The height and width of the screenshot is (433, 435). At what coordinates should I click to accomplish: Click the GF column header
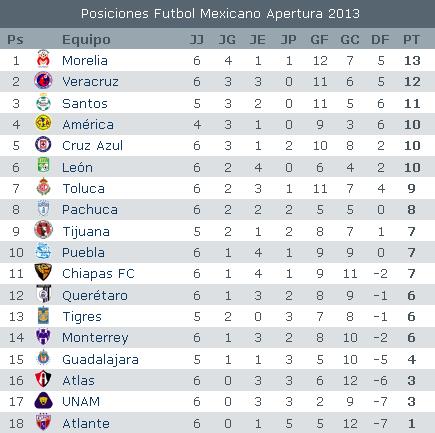(319, 40)
